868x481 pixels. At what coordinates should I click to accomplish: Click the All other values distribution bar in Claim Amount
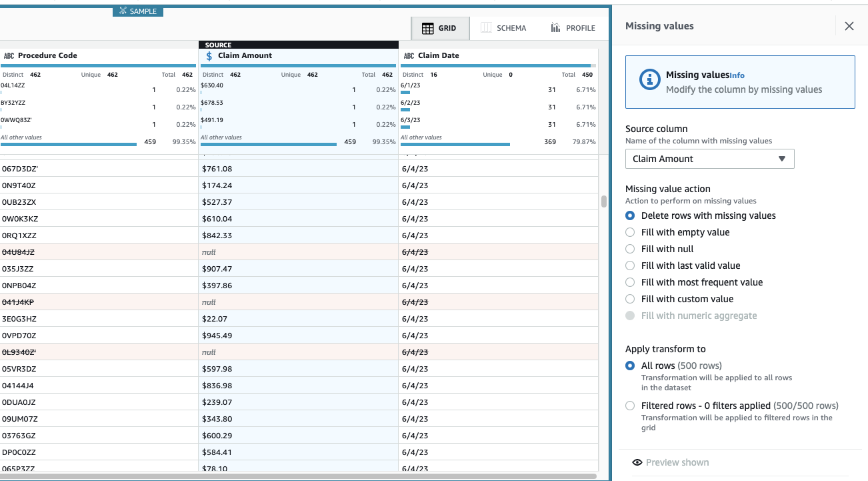coord(267,142)
